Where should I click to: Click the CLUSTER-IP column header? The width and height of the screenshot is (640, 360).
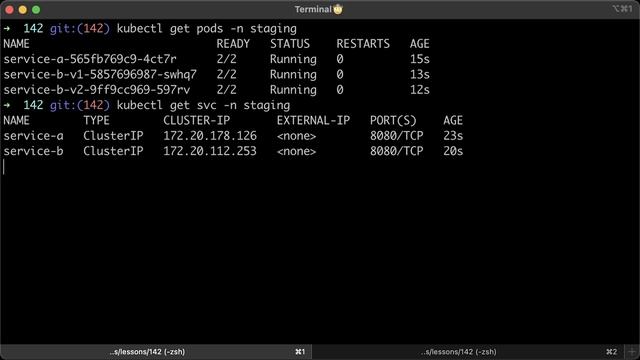196,120
